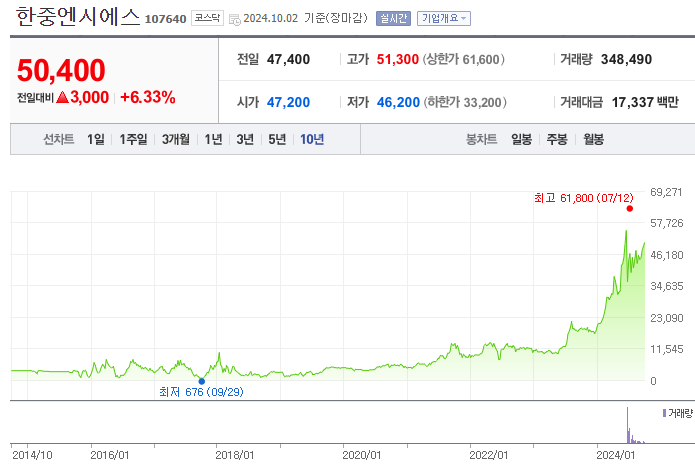Click the 69,271 y-axis label
The height and width of the screenshot is (468, 695).
(x=666, y=192)
